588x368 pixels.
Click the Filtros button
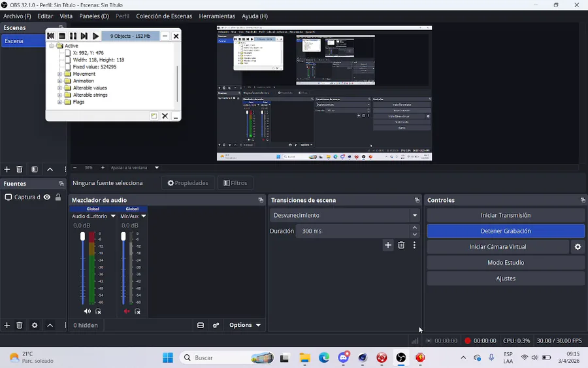point(235,183)
